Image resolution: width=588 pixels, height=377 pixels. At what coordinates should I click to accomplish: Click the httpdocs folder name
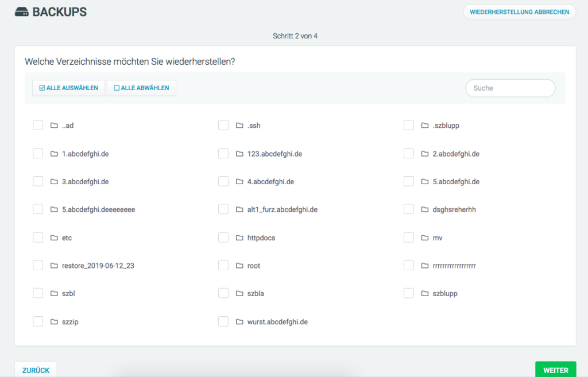point(261,238)
